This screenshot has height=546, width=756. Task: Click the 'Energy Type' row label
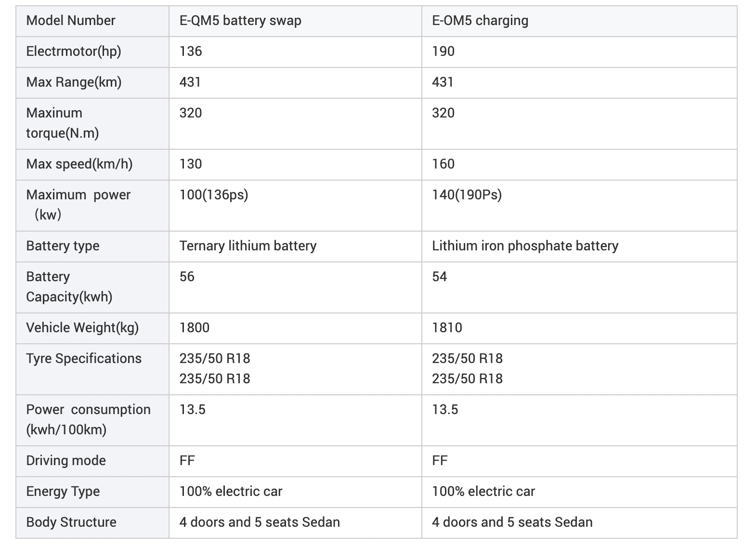(x=63, y=492)
